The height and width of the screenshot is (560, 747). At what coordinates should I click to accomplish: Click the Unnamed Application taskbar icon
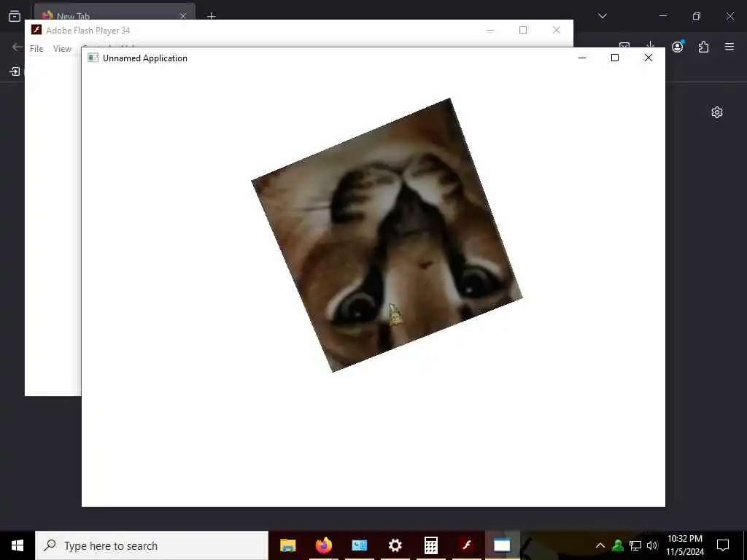tap(502, 545)
